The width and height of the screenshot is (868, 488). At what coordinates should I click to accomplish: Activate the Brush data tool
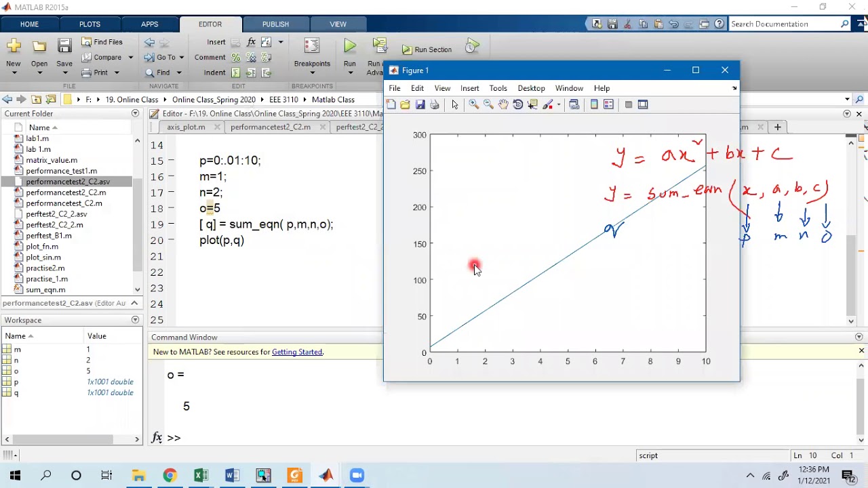point(547,104)
